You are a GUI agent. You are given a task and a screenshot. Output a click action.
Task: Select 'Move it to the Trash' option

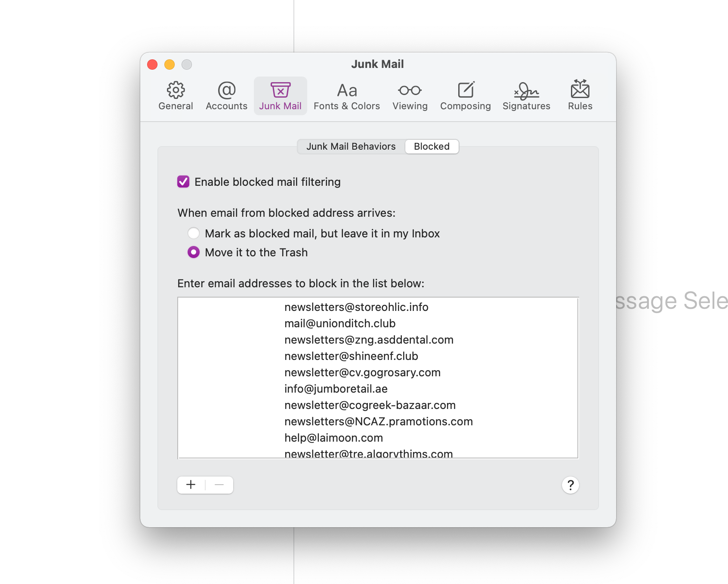pyautogui.click(x=194, y=252)
